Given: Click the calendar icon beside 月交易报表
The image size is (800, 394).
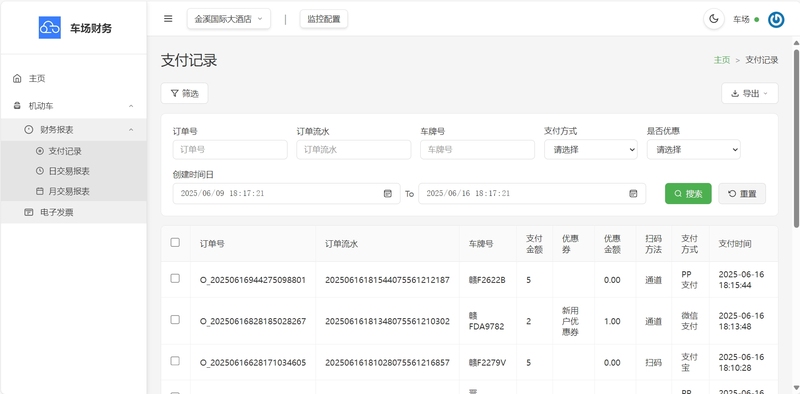Looking at the screenshot, I should point(40,191).
